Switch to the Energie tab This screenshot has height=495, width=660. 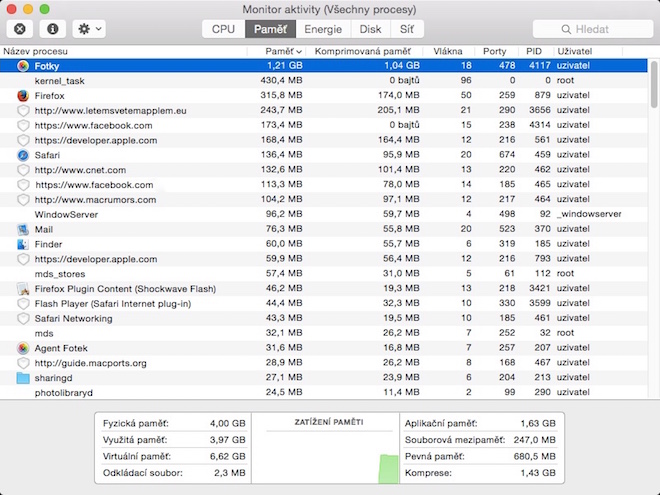point(322,29)
